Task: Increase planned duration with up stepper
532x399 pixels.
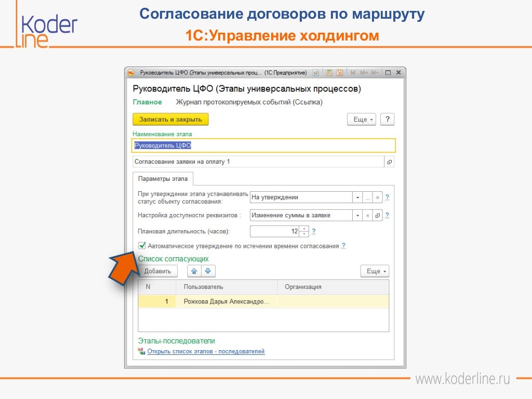Action: pyautogui.click(x=304, y=229)
